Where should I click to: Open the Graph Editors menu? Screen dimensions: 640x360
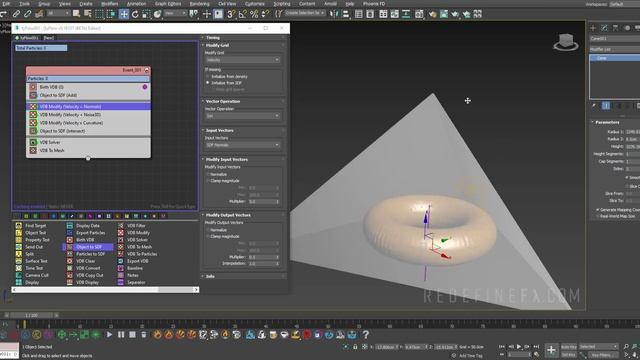tap(167, 4)
